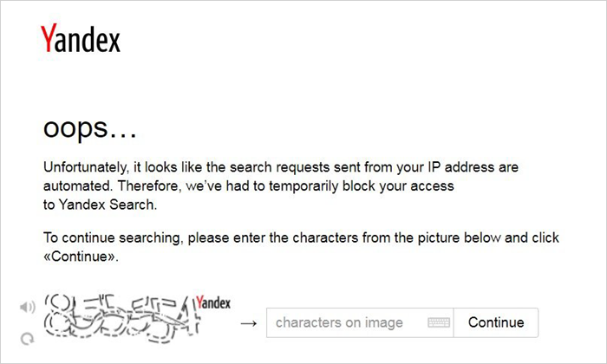Image resolution: width=607 pixels, height=364 pixels.
Task: Submit with the Continue button
Action: tap(496, 322)
